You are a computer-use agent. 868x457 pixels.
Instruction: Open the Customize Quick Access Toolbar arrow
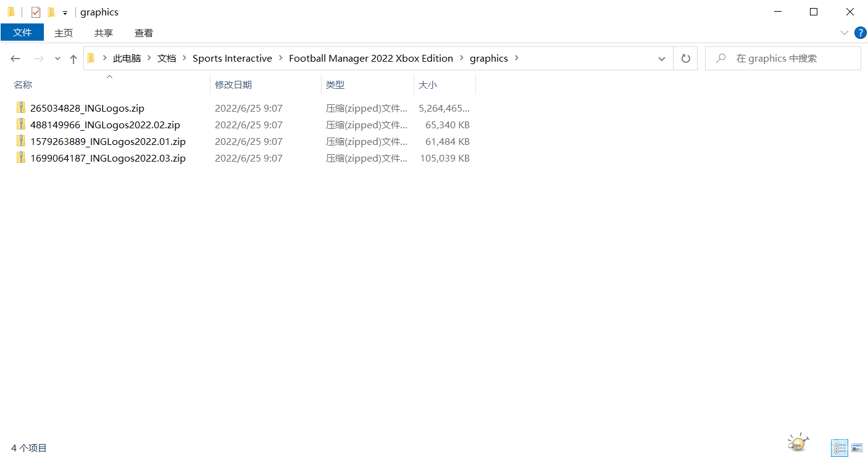(x=65, y=12)
